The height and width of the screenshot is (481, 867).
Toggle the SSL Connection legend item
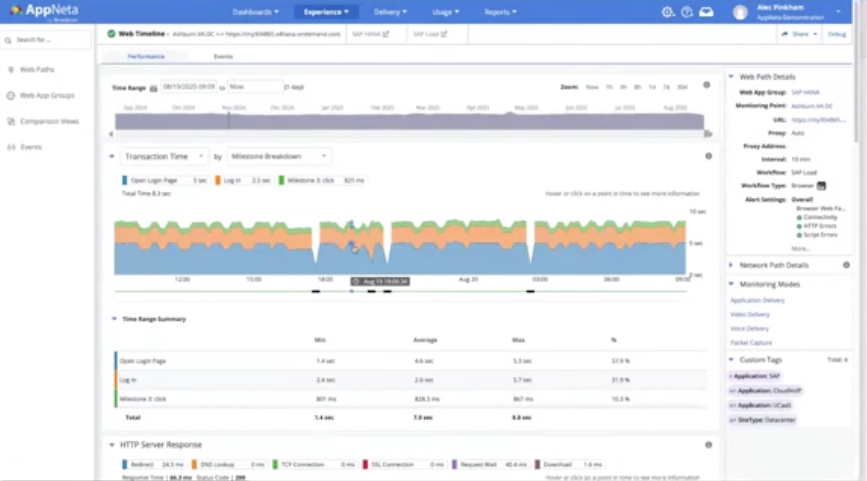point(404,464)
